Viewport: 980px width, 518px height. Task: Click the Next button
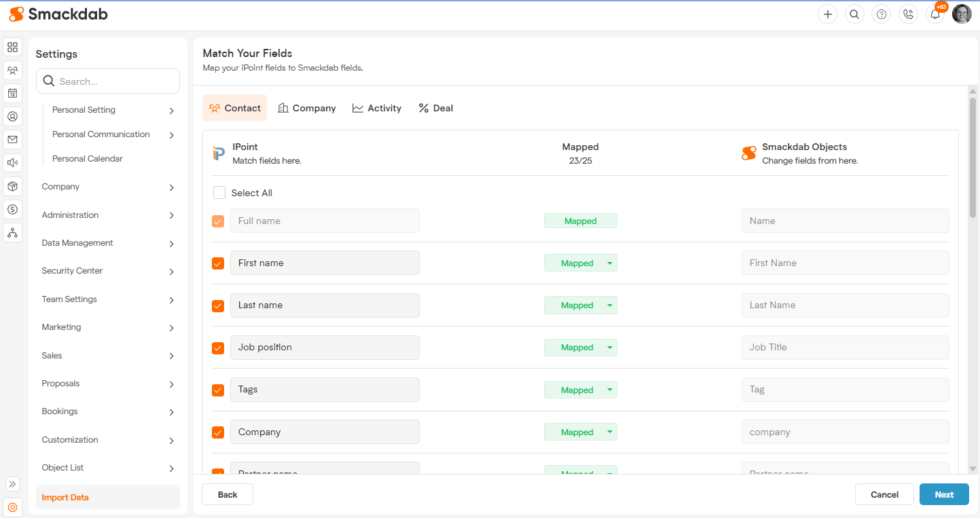click(x=943, y=494)
